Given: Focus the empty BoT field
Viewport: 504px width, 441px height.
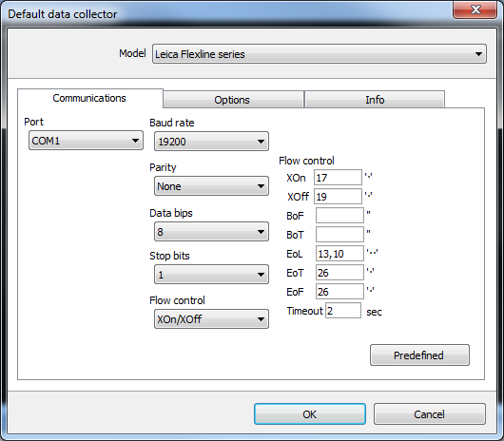Looking at the screenshot, I should (339, 235).
